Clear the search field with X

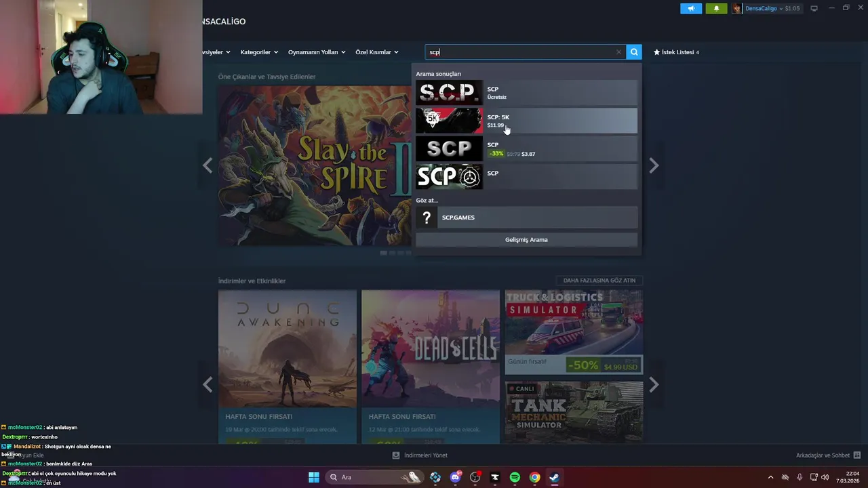(x=618, y=52)
